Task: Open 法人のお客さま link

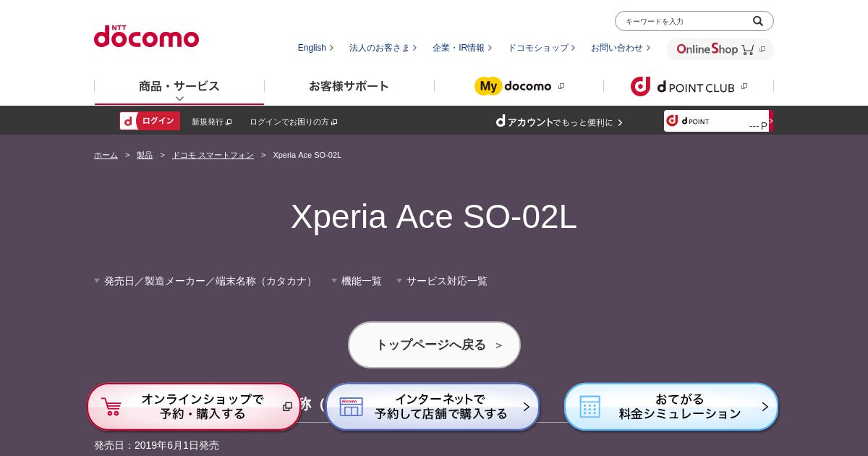Action: (383, 48)
